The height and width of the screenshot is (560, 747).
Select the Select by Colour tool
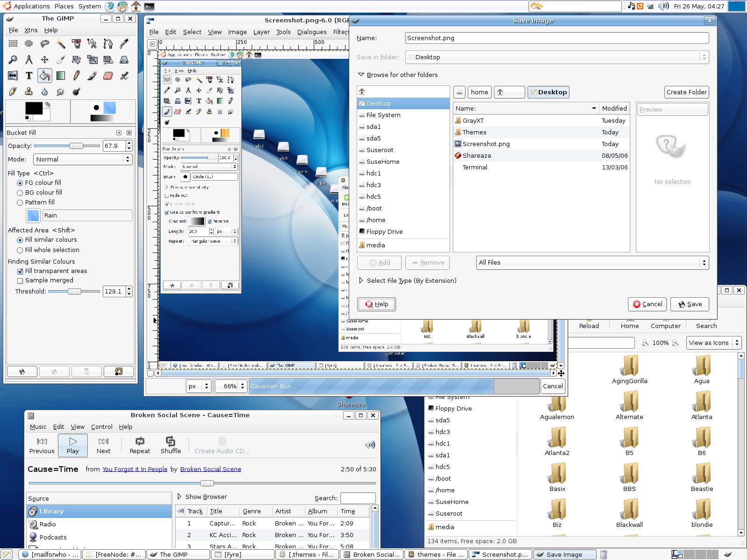[x=77, y=44]
